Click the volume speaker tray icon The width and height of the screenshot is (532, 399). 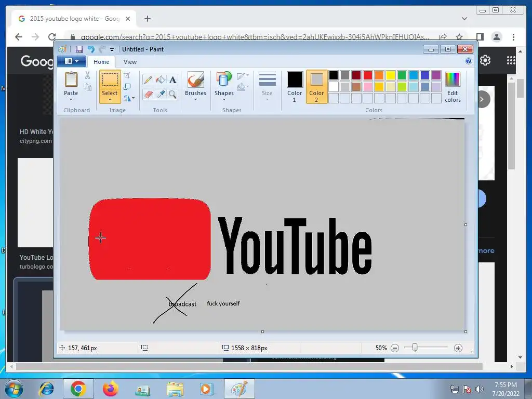coord(479,389)
